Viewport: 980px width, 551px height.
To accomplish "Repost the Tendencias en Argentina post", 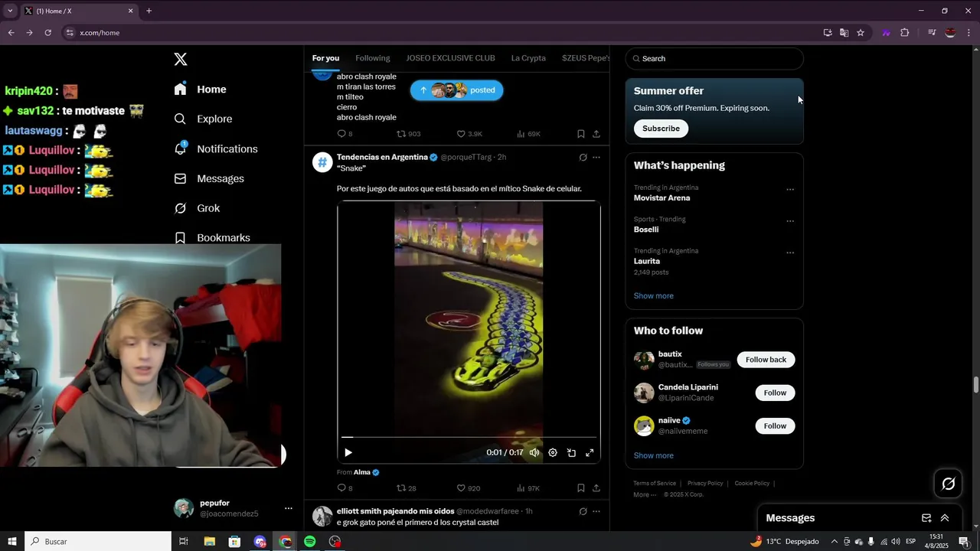I will point(406,488).
